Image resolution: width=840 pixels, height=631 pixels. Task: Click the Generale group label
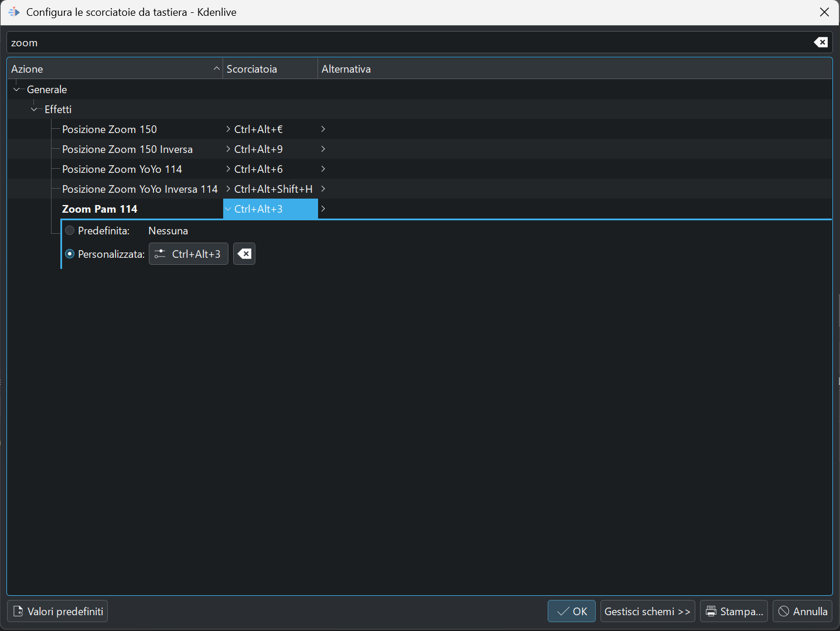pos(47,90)
